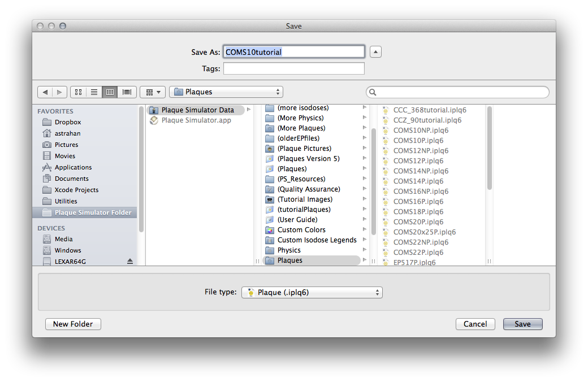Image resolution: width=588 pixels, height=382 pixels.
Task: Switch to list view mode
Action: click(x=94, y=92)
